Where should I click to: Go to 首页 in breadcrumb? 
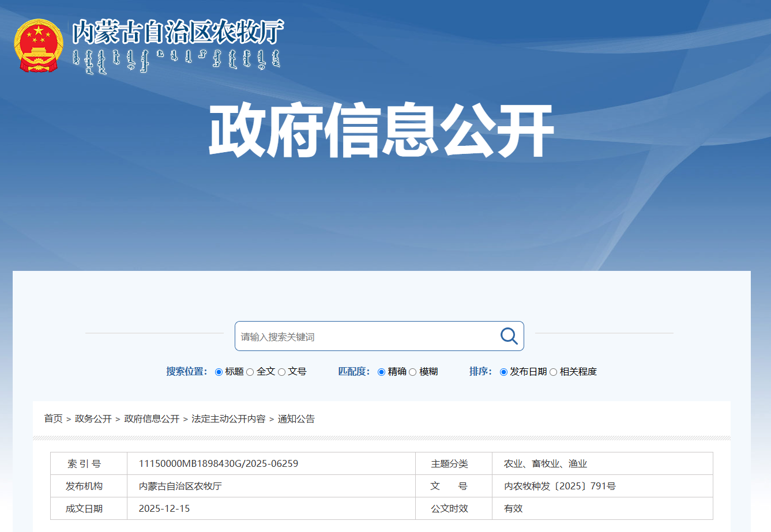[53, 419]
